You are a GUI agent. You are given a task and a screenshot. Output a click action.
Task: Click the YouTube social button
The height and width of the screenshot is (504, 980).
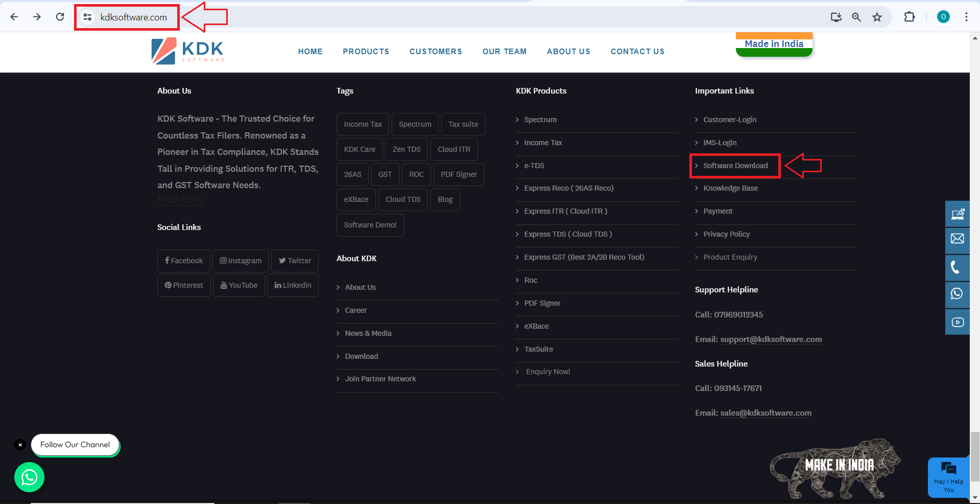239,285
